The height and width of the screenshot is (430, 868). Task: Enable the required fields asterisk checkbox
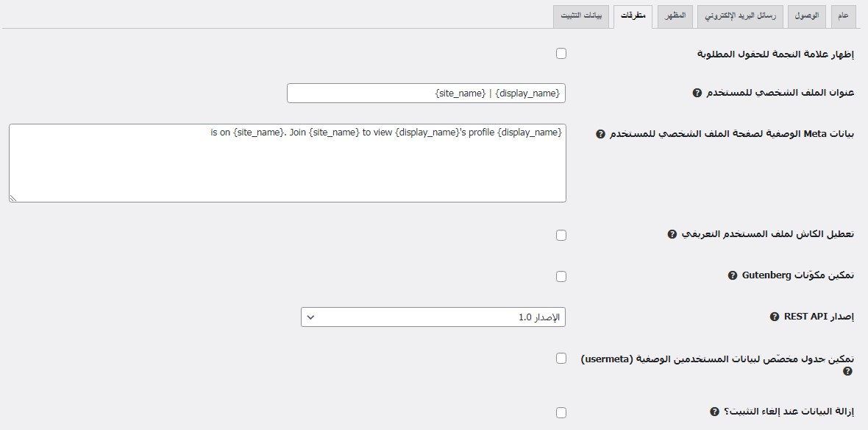click(561, 53)
